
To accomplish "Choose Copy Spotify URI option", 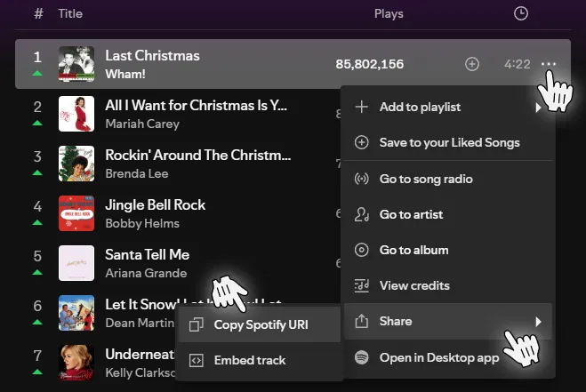I will tap(261, 324).
